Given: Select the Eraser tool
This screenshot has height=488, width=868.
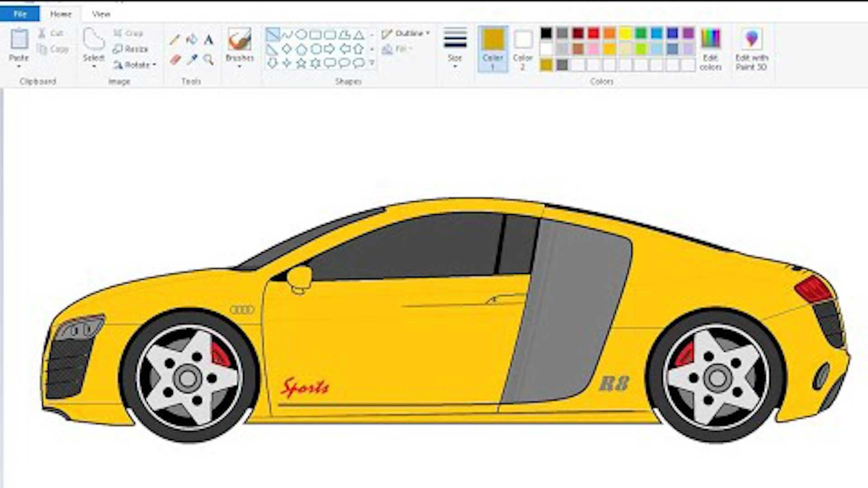Looking at the screenshot, I should click(175, 60).
